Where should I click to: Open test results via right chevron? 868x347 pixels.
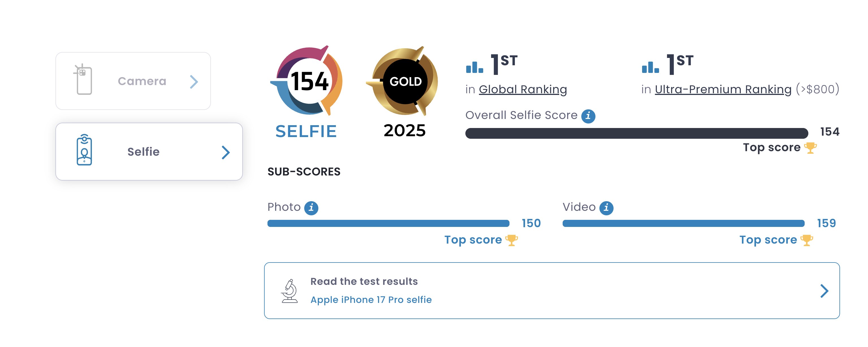click(x=824, y=291)
